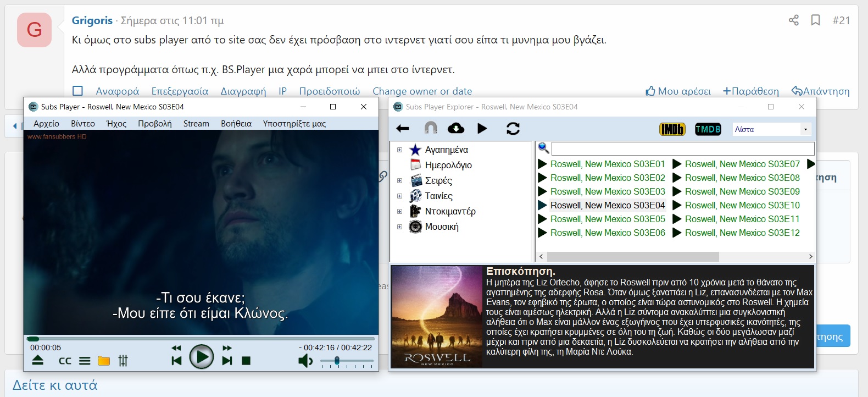Expand the Σειρές tree node
868x397 pixels.
(399, 180)
